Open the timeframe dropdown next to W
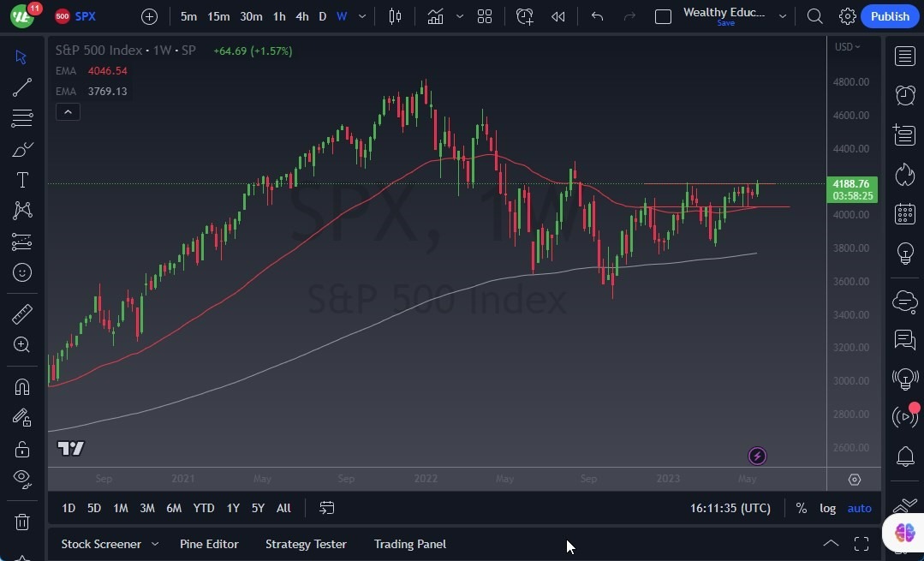The height and width of the screenshot is (561, 924). coord(361,16)
